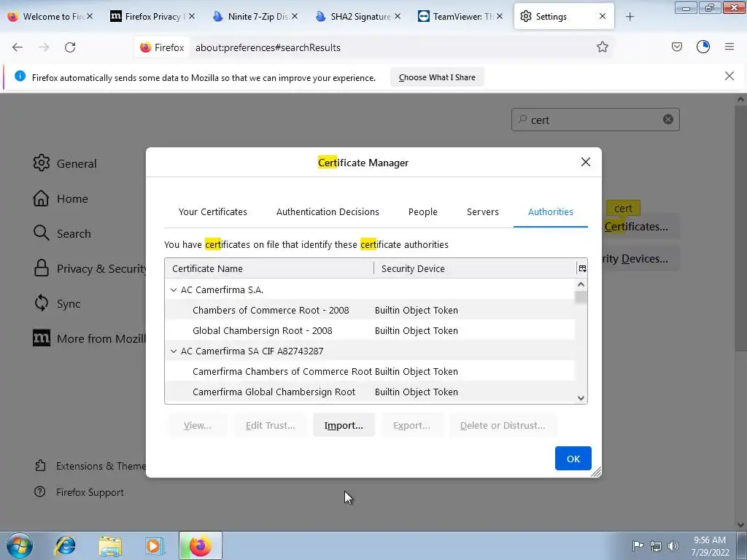Clear the 'cert' search field
The height and width of the screenshot is (560, 747).
tap(668, 120)
